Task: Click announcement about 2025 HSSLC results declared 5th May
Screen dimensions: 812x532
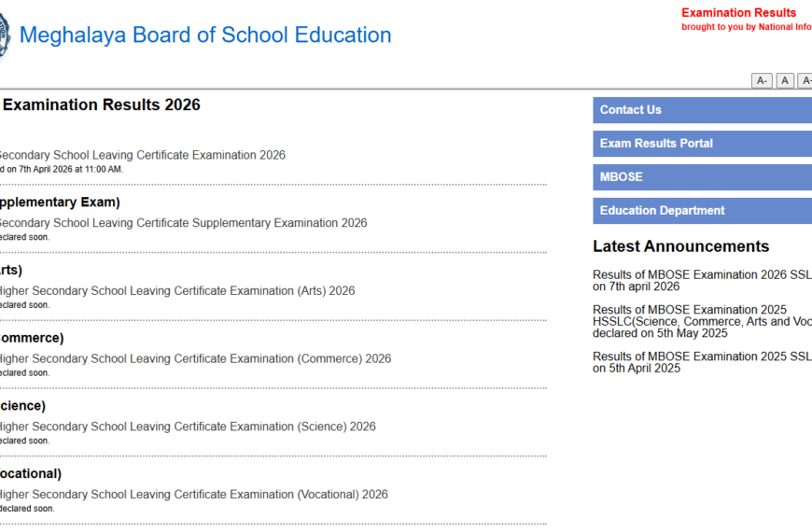Action: coord(702,322)
